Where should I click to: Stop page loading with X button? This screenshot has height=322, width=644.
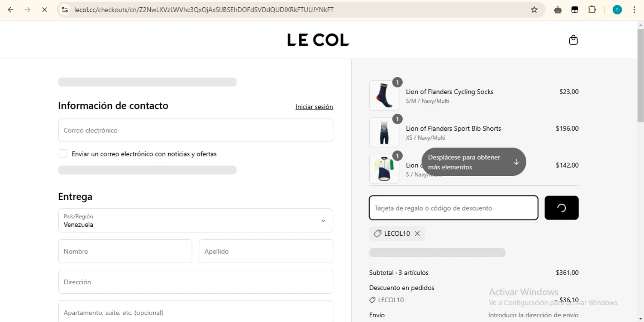point(44,9)
